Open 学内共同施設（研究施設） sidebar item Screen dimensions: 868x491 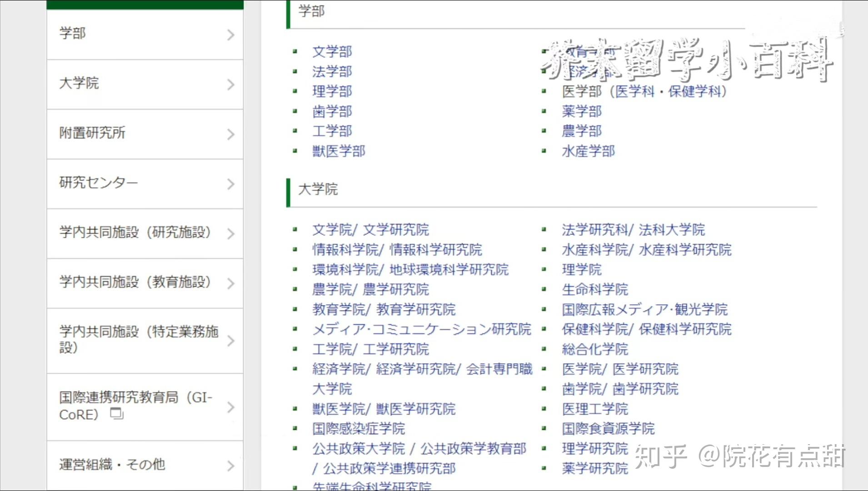145,234
